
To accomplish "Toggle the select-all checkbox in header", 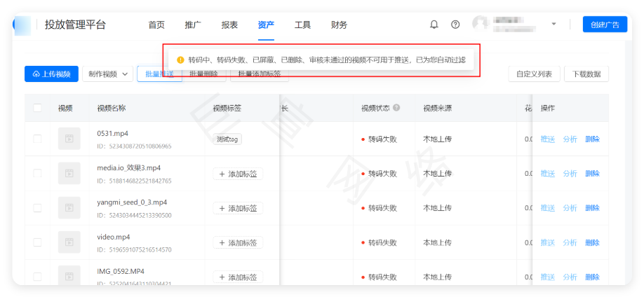I will point(37,108).
